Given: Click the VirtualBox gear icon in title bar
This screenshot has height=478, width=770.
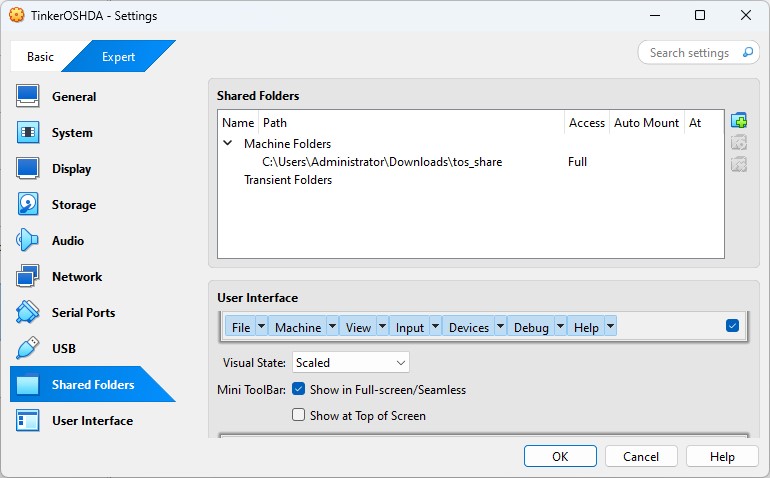Looking at the screenshot, I should tap(17, 15).
